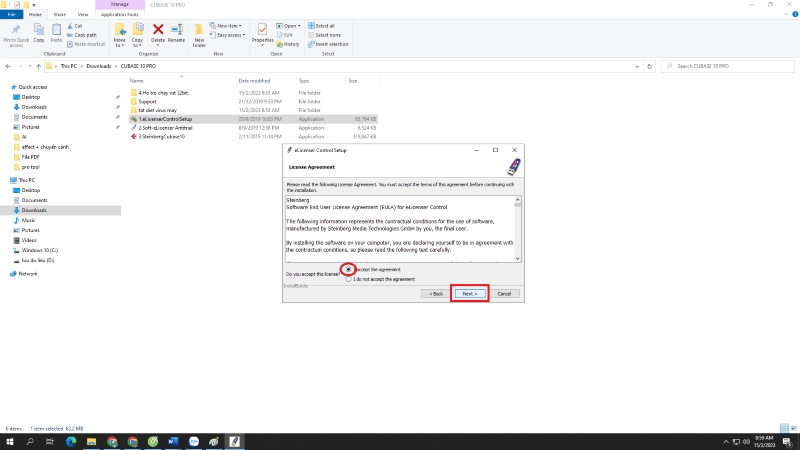
Task: Show hidden system tray icons
Action: [726, 442]
